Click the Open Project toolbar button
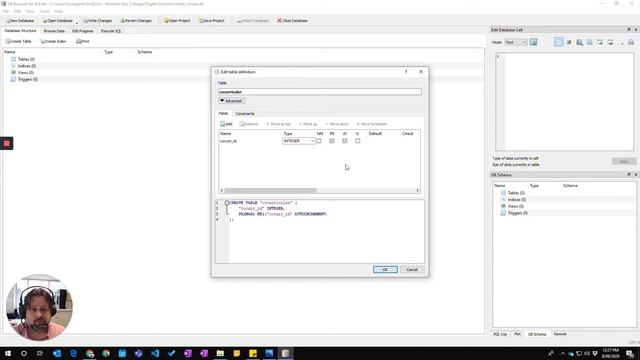640x360 pixels. pyautogui.click(x=177, y=20)
